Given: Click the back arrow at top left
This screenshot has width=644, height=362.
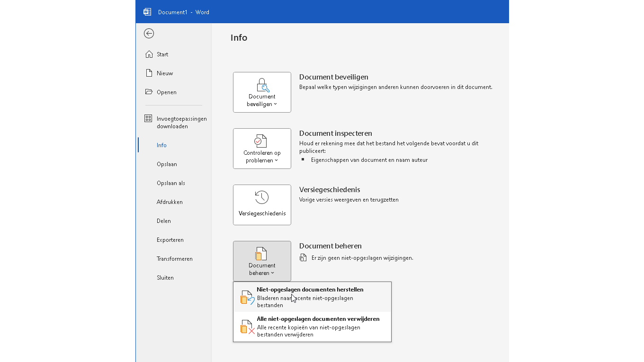Looking at the screenshot, I should (149, 33).
